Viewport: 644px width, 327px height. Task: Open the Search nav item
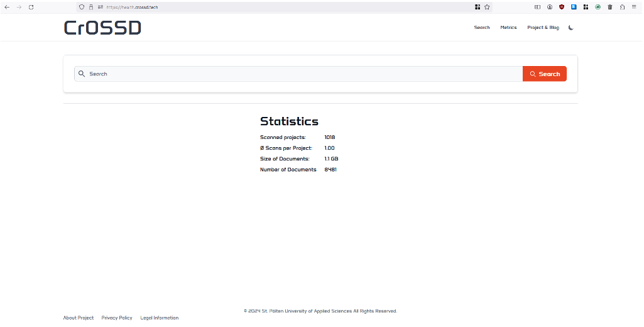pos(482,28)
